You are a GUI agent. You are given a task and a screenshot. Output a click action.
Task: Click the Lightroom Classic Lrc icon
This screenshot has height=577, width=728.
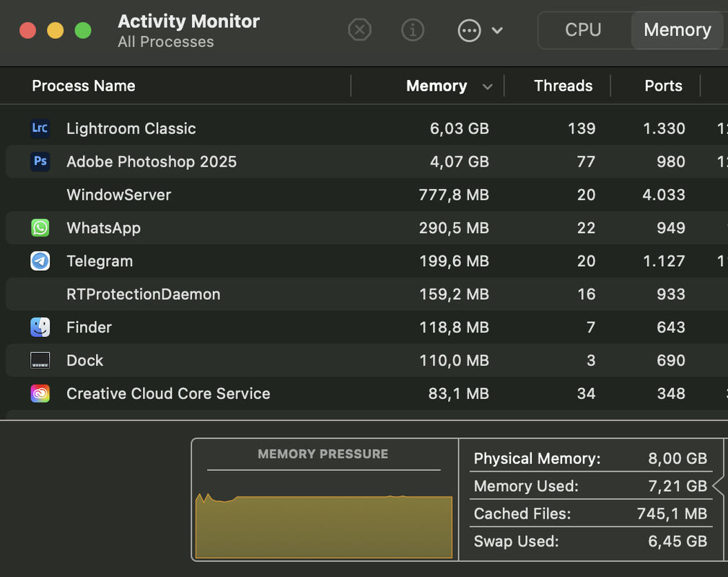coord(40,128)
